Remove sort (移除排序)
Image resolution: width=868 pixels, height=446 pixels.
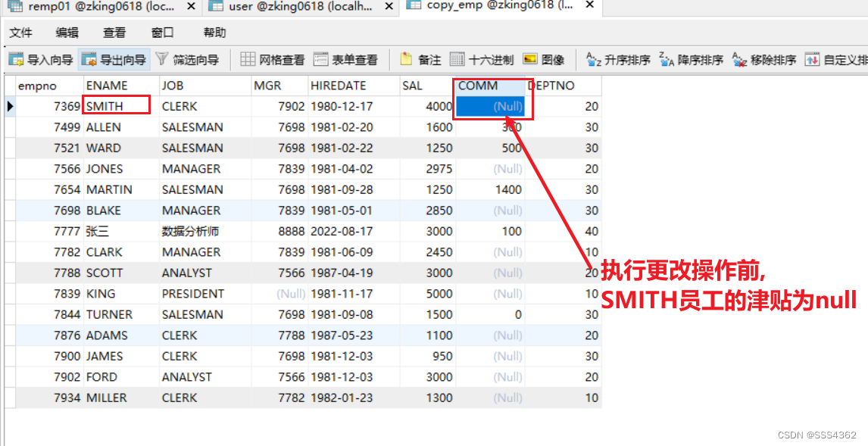(764, 59)
